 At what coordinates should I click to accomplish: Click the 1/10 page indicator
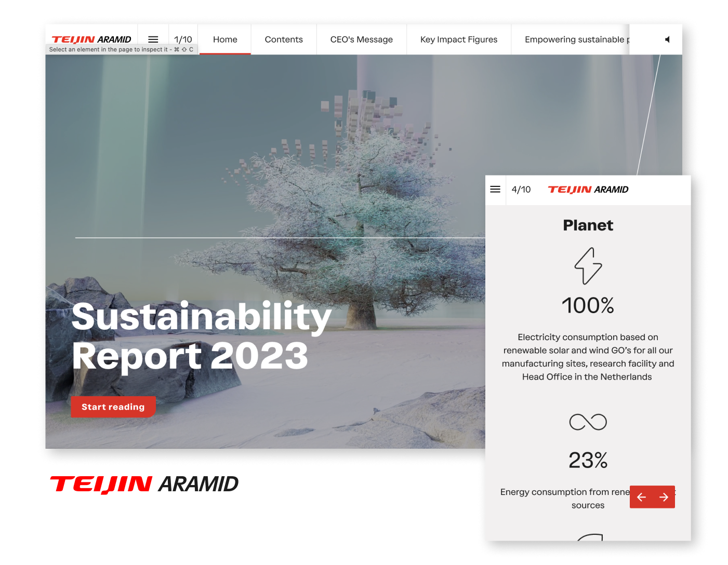pos(183,39)
